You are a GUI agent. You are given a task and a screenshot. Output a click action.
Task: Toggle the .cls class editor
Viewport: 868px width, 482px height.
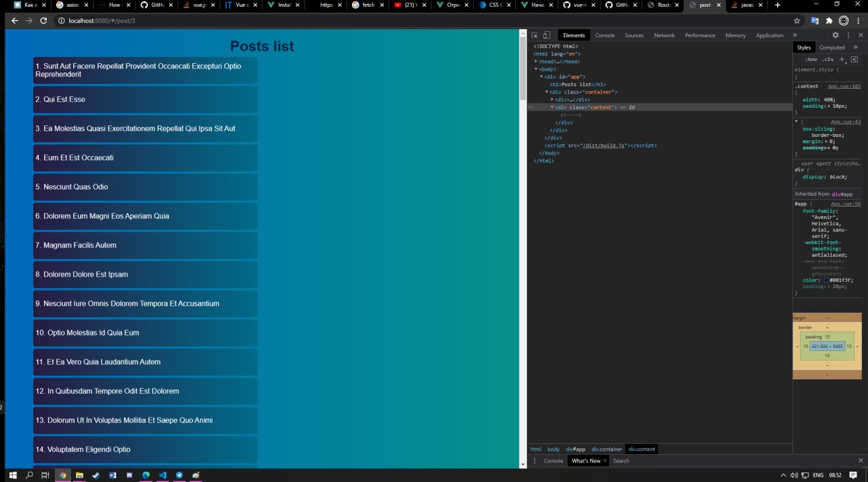point(828,59)
